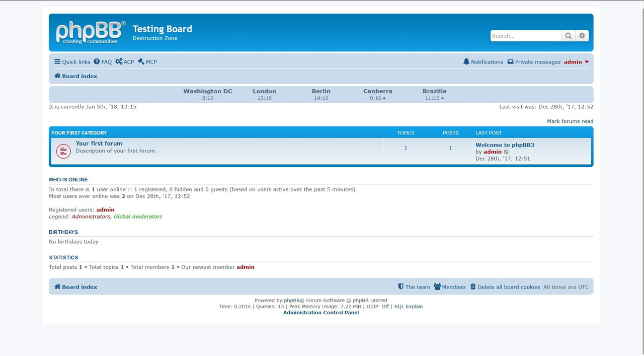Click admin in Registered users list

[x=106, y=210]
